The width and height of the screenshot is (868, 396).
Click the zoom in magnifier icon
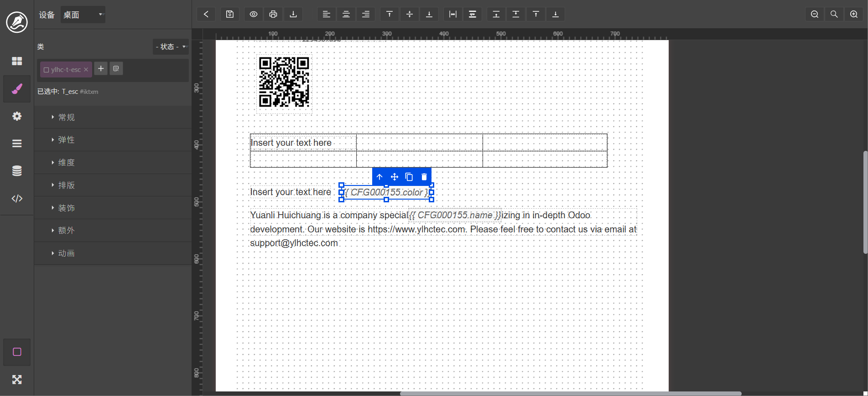(854, 14)
